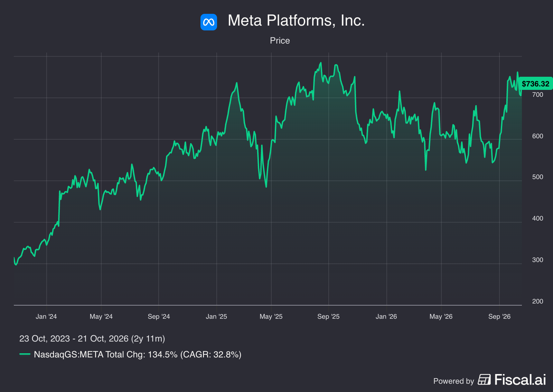Click the 500 y-axis label
The height and width of the screenshot is (392, 553).
pos(538,177)
